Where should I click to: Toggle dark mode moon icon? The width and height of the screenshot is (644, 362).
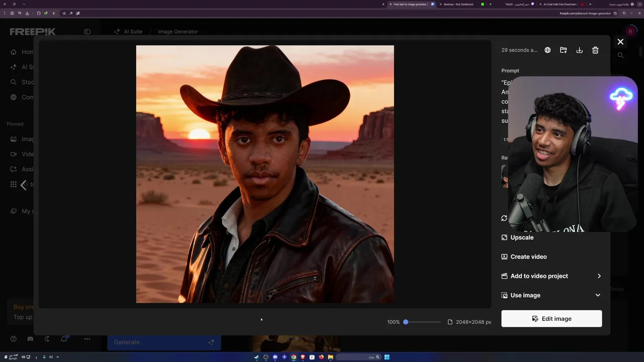tap(47, 339)
